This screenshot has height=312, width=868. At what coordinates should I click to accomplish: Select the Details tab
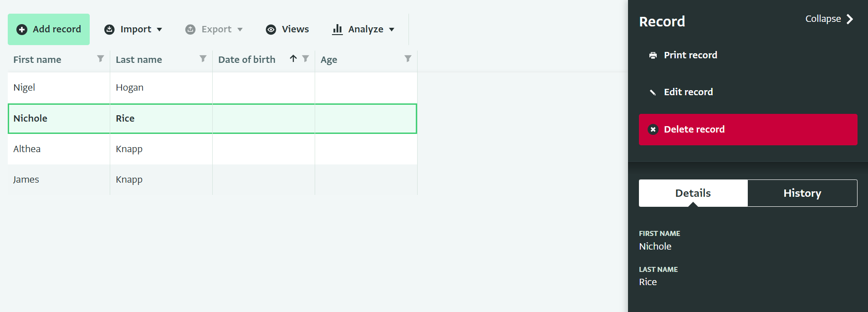[693, 193]
